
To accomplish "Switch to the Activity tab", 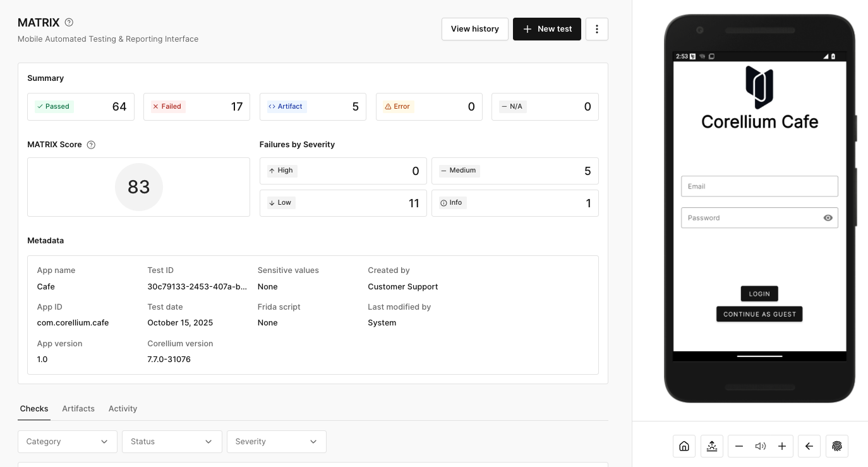I will (x=123, y=409).
